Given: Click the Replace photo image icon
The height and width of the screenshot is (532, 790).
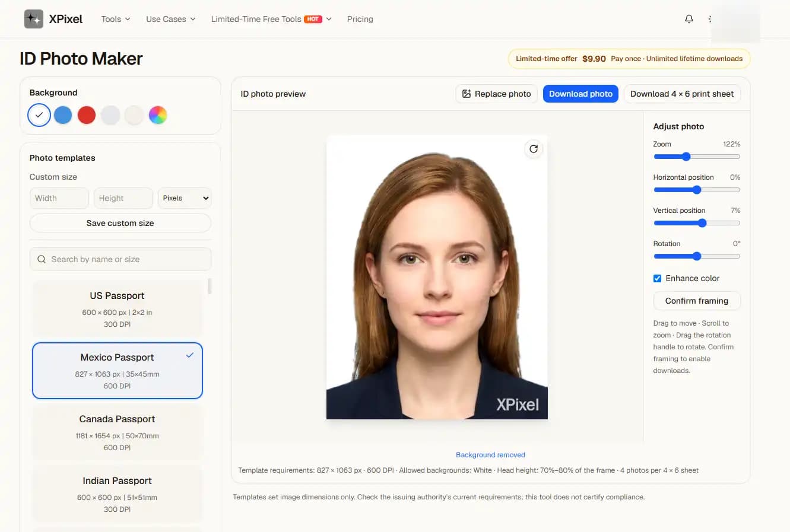Looking at the screenshot, I should click(x=467, y=94).
